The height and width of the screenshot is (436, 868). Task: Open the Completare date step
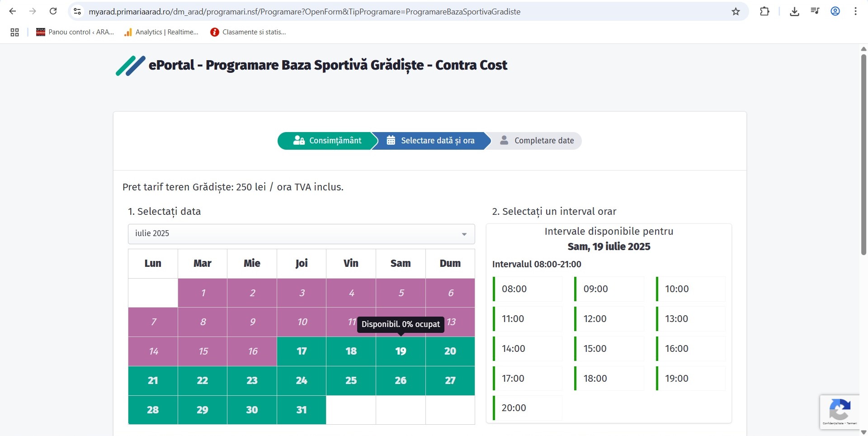click(537, 141)
